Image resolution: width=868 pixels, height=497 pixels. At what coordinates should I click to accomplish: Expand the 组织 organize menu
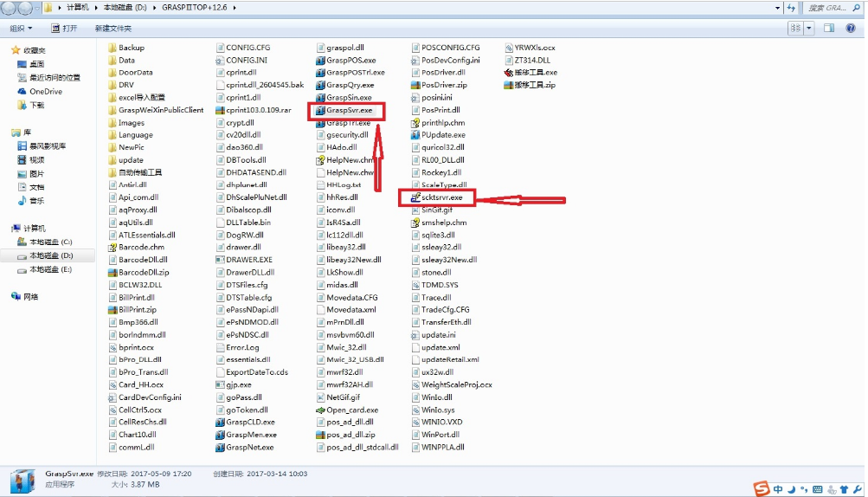[21, 29]
